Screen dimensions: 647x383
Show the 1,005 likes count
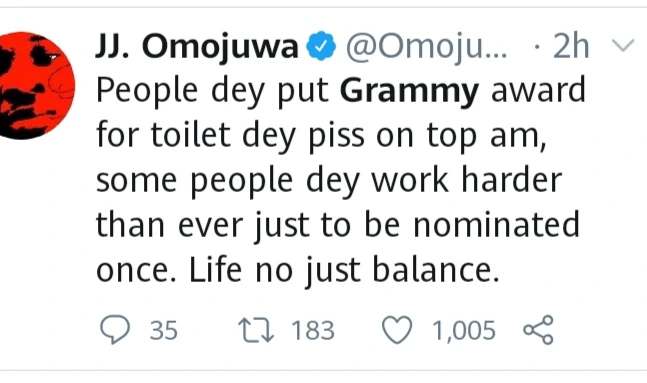tap(463, 331)
